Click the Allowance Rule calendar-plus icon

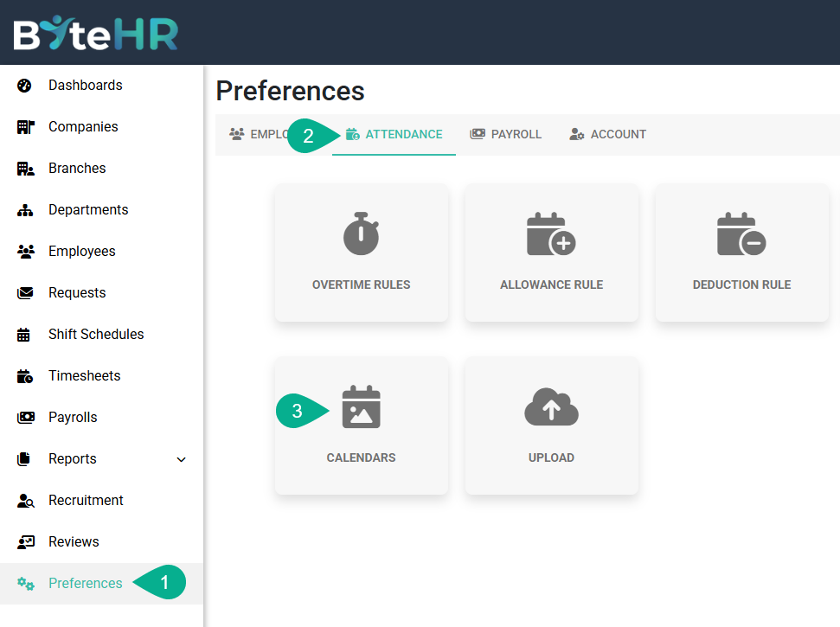point(551,234)
